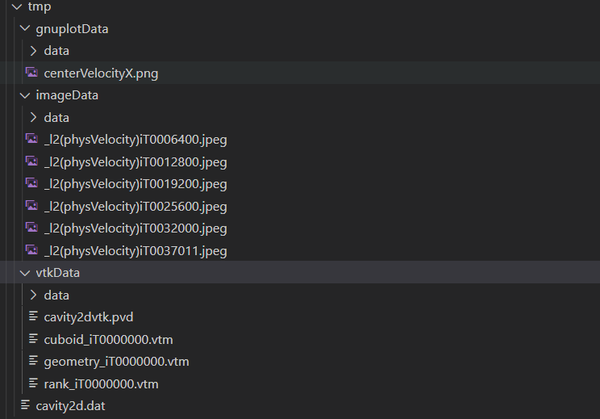Click the file icon beside cavity2dvtk.pvd
Image resolution: width=600 pixels, height=419 pixels.
coord(32,317)
